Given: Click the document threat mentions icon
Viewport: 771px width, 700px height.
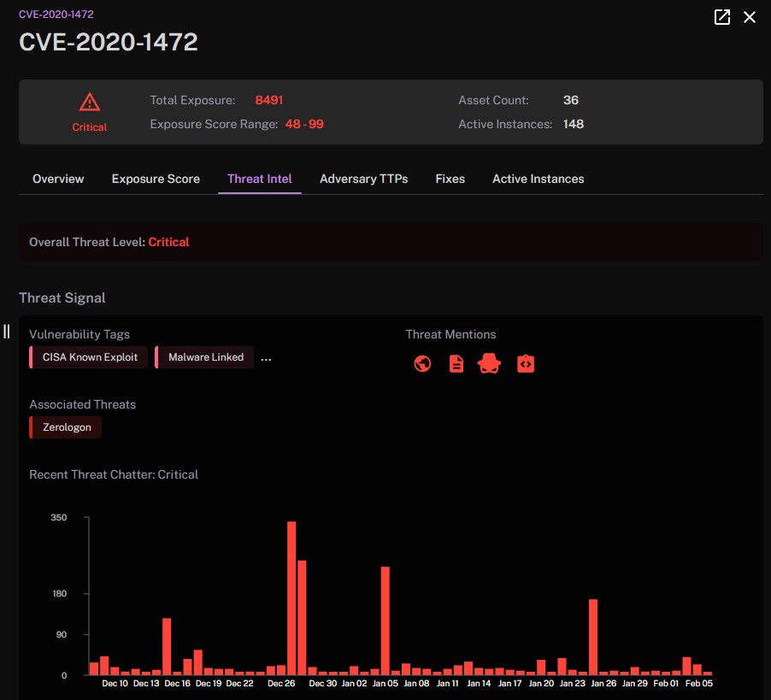Looking at the screenshot, I should point(456,364).
